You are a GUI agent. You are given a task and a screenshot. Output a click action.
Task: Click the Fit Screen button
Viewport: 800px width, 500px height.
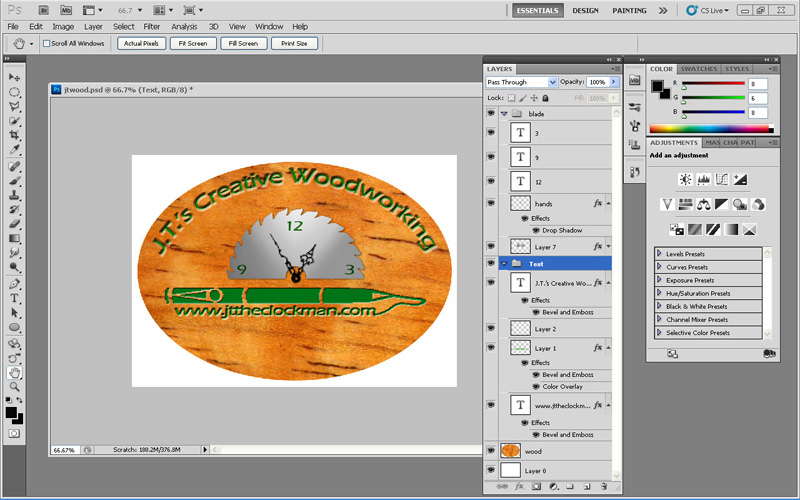click(x=194, y=44)
